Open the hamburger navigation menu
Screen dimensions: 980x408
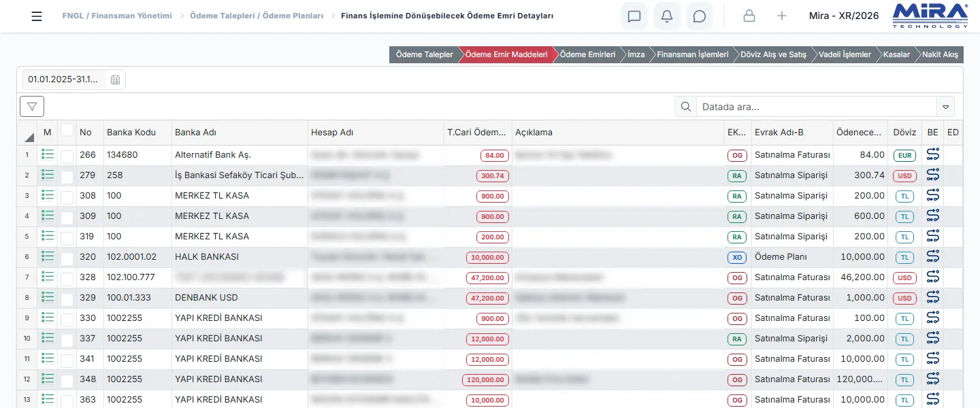[37, 16]
